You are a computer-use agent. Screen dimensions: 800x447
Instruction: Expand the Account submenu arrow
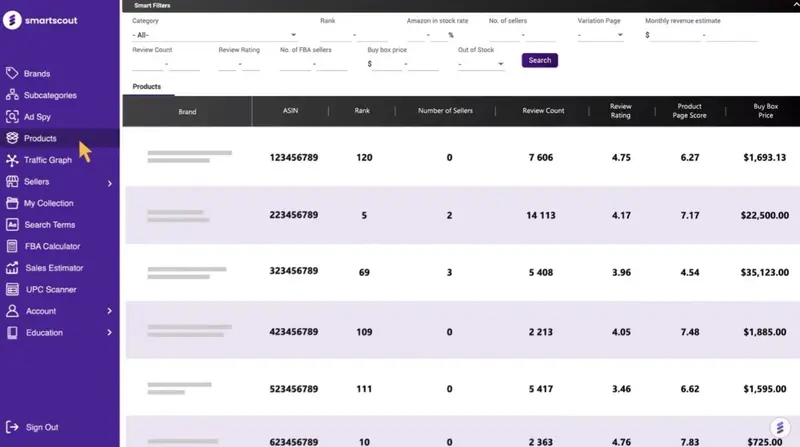pyautogui.click(x=109, y=311)
